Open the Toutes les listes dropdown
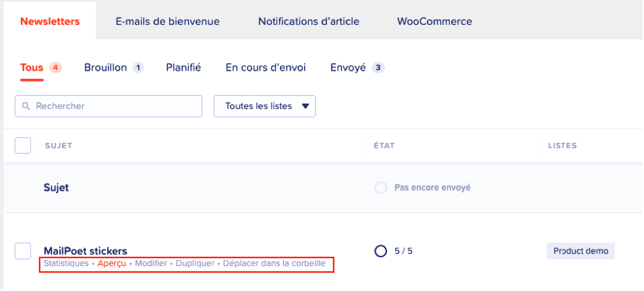Image resolution: width=644 pixels, height=291 pixels. click(264, 106)
